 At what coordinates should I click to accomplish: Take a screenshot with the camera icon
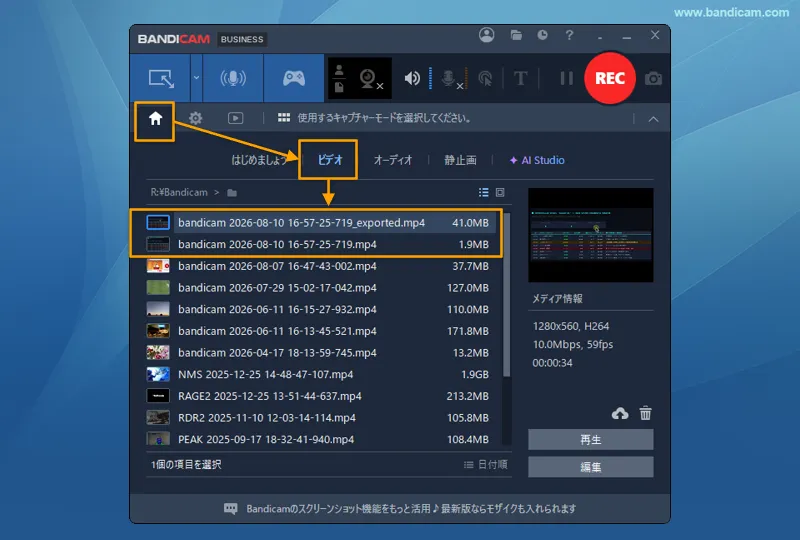click(x=653, y=79)
